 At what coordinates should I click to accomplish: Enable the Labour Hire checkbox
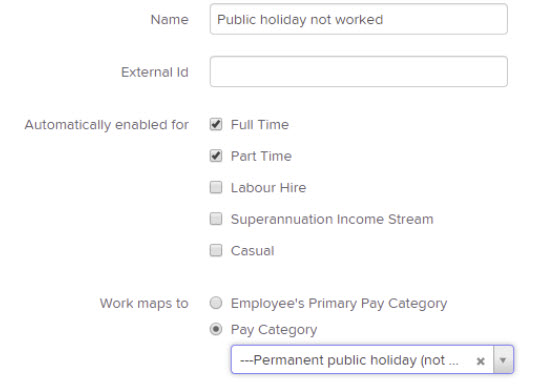click(x=216, y=187)
